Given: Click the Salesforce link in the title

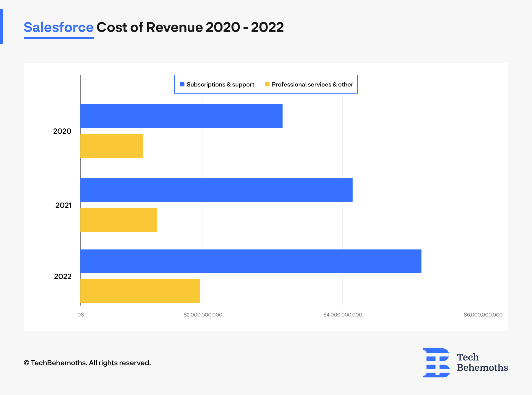Looking at the screenshot, I should pyautogui.click(x=59, y=27).
